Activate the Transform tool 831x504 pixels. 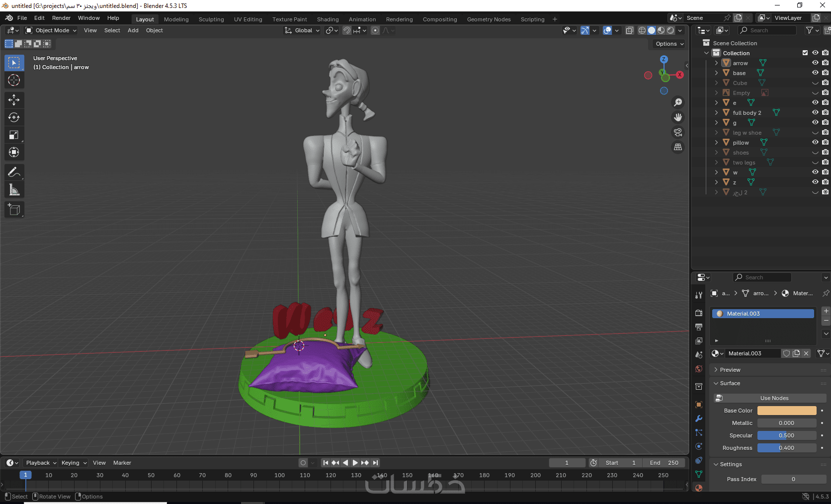click(14, 152)
